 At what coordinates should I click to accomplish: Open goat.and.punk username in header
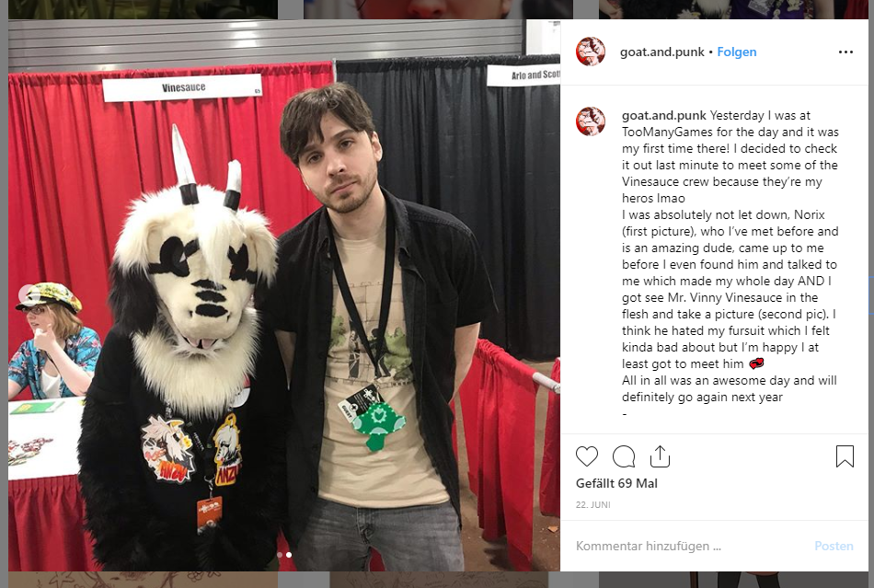661,52
